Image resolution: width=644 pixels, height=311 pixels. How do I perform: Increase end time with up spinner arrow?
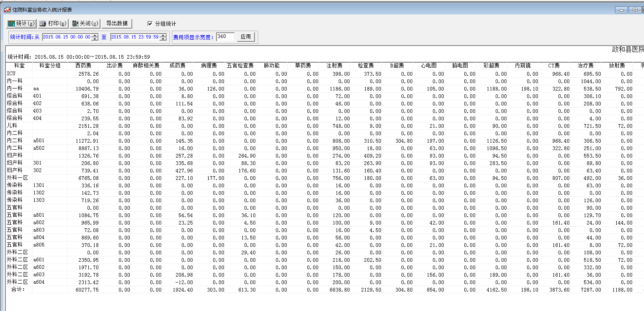(x=164, y=35)
